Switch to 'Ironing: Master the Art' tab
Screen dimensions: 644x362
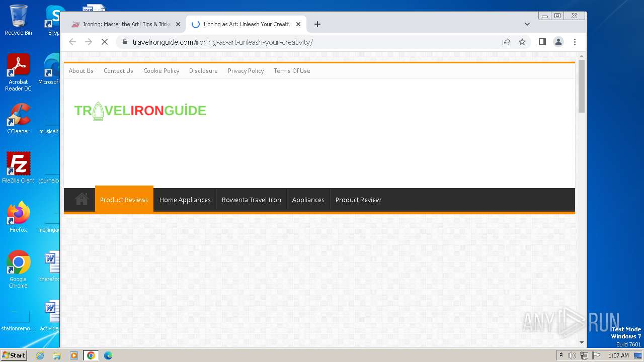coord(126,24)
